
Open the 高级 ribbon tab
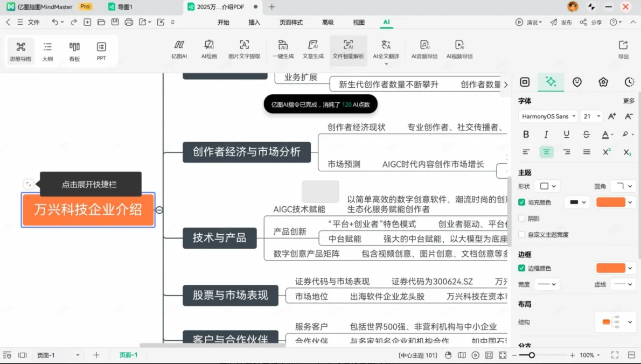pyautogui.click(x=328, y=22)
